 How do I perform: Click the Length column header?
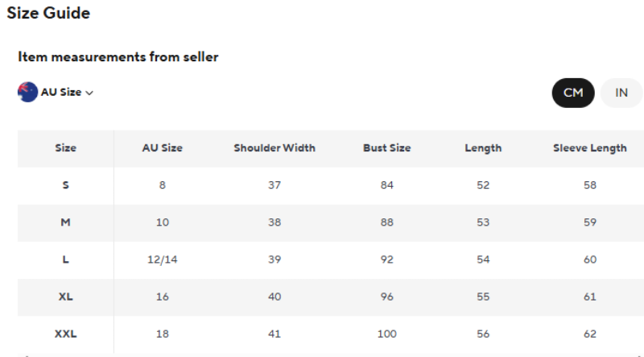483,148
